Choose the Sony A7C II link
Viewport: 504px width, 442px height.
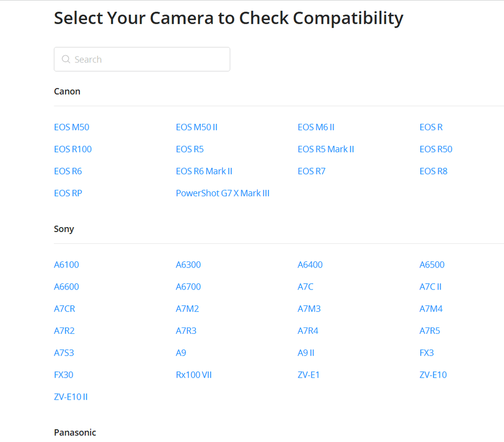[x=430, y=287]
